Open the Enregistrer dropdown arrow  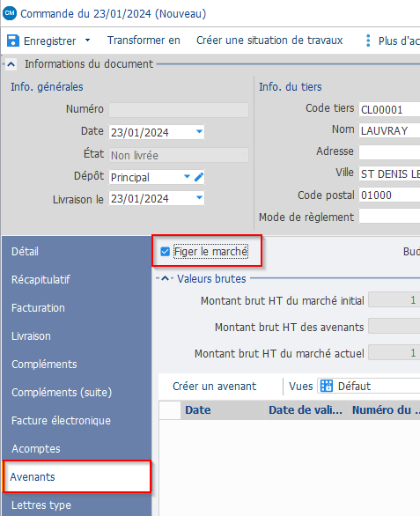[87, 41]
